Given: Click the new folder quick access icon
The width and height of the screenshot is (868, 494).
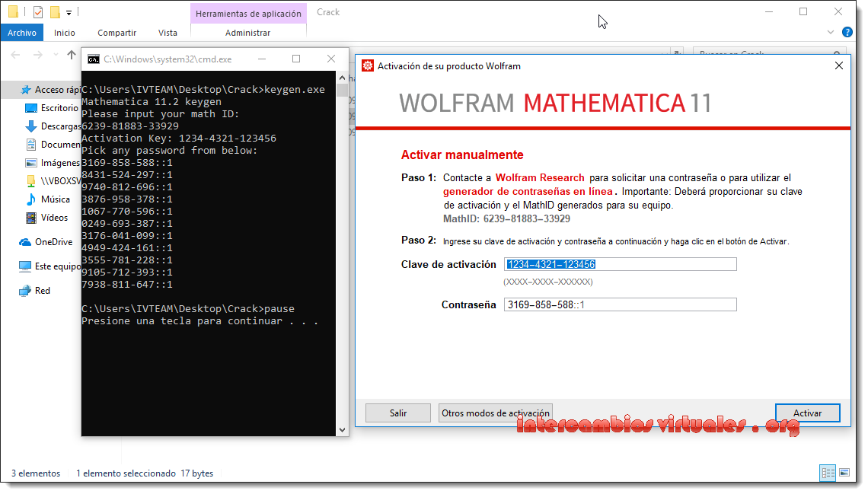Looking at the screenshot, I should tap(55, 11).
